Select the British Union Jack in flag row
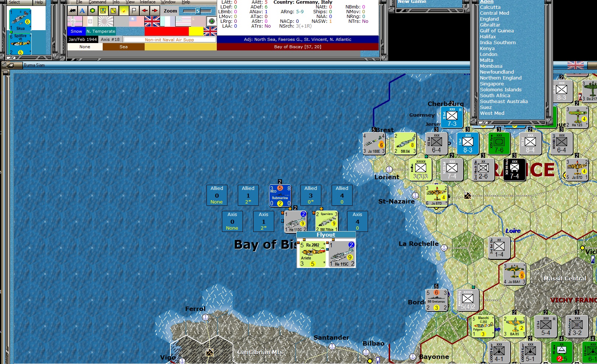The width and height of the screenshot is (597, 364). click(x=152, y=21)
